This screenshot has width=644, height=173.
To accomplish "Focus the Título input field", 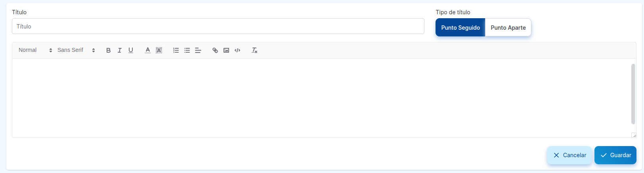I will pyautogui.click(x=218, y=27).
